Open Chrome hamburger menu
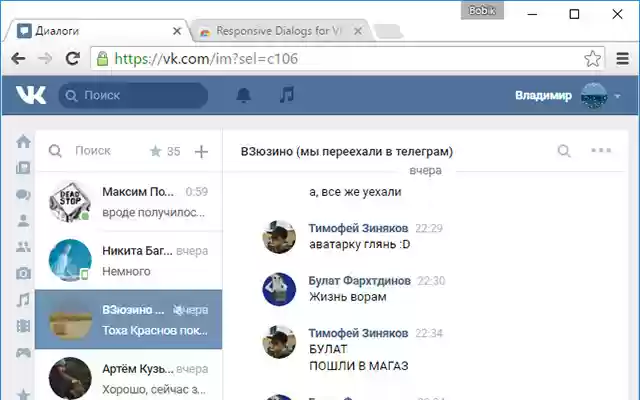 point(622,59)
